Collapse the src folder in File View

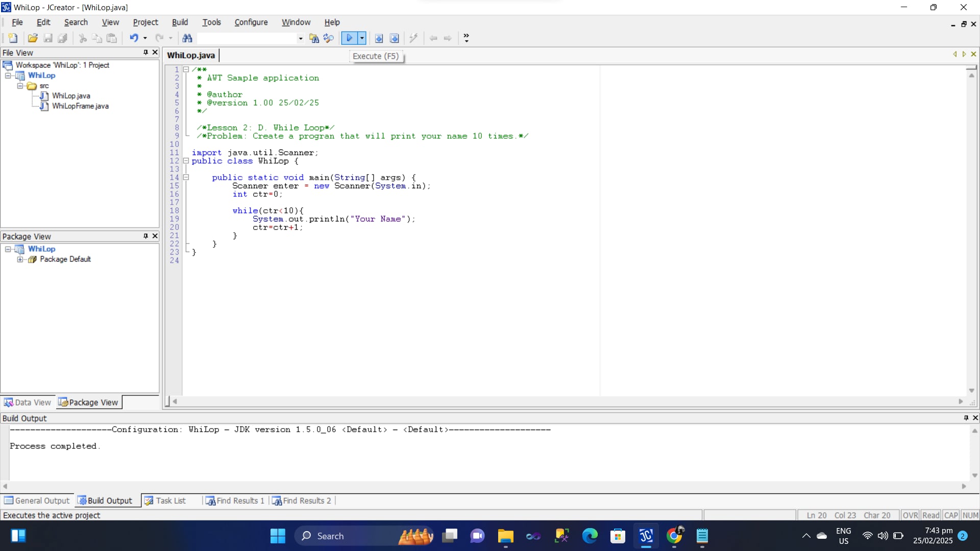tap(20, 86)
